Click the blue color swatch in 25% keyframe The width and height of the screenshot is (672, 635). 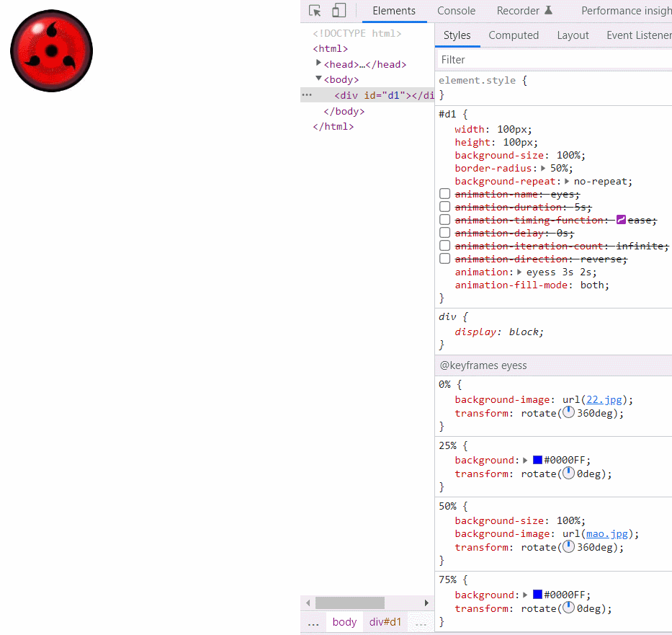tap(537, 460)
